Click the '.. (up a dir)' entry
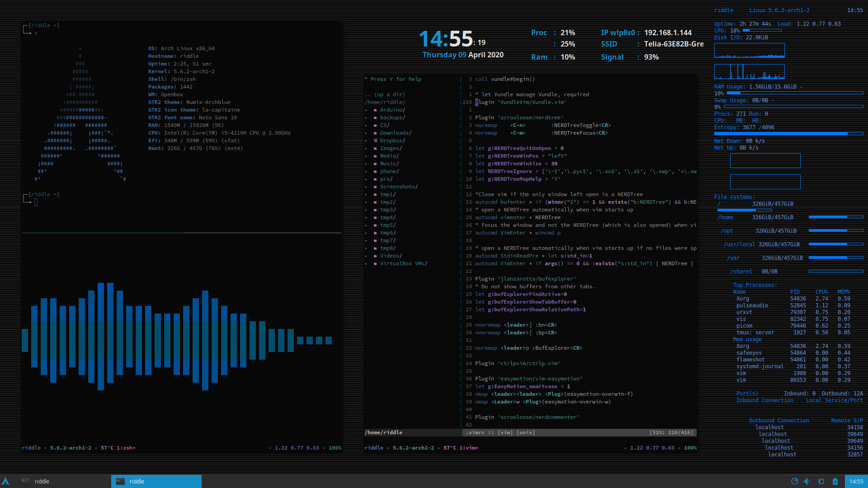Viewport: 868px width, 488px height. [385, 94]
